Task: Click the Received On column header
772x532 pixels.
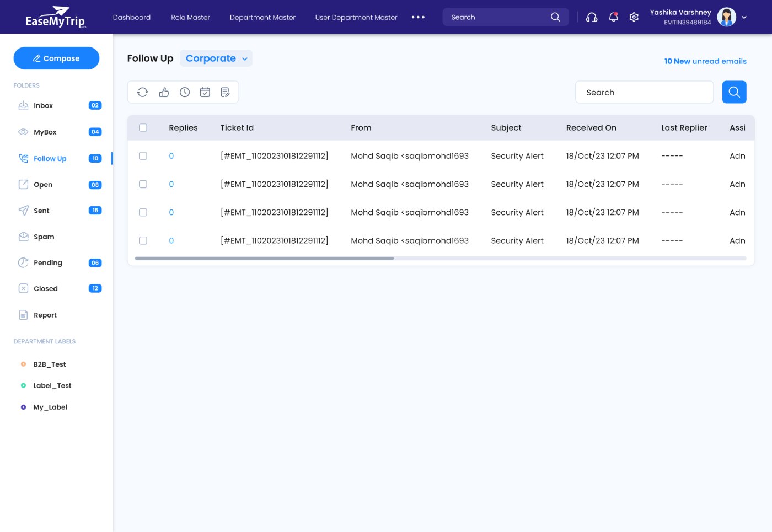Action: click(x=591, y=128)
